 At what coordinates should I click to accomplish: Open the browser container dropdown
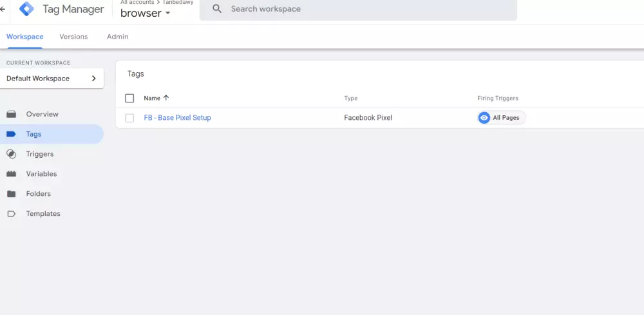click(146, 13)
